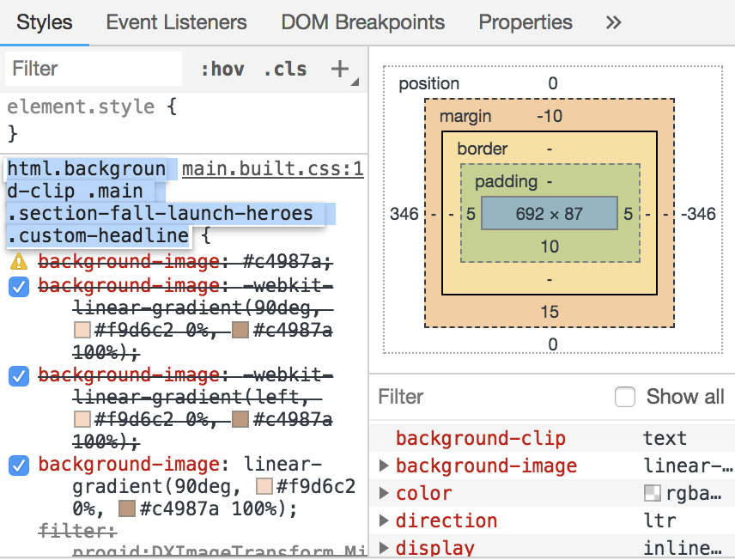Expand the color computed property
The height and width of the screenshot is (560, 735).
[384, 493]
